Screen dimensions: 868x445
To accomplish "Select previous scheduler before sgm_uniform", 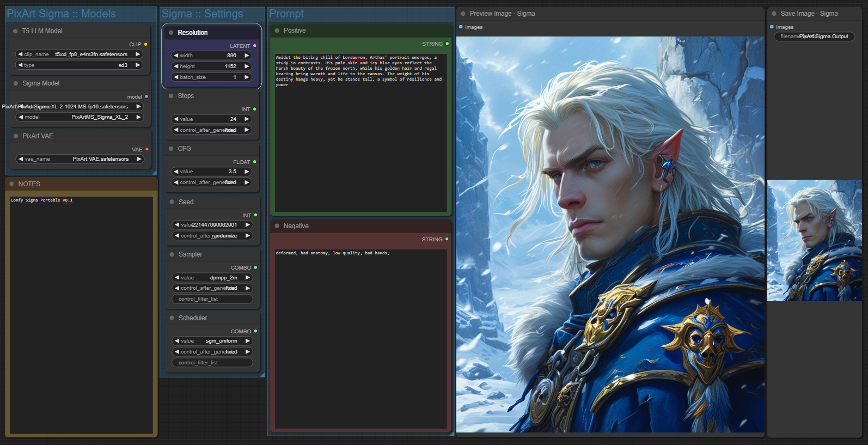I will click(x=177, y=341).
